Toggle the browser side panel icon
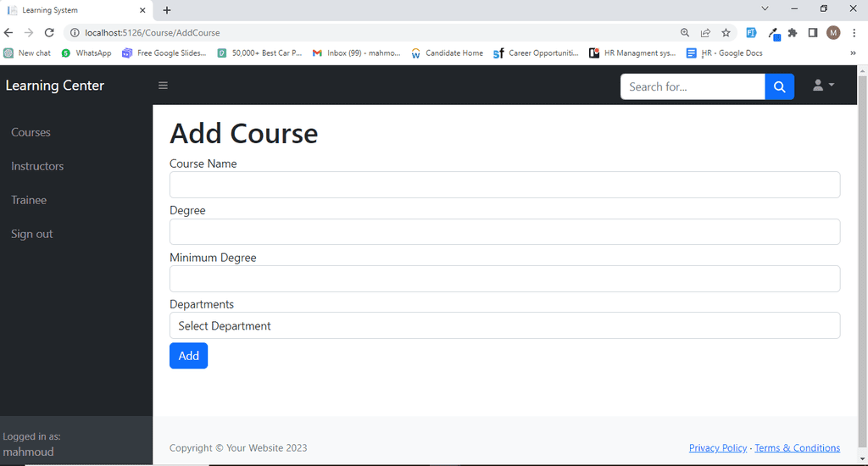868x466 pixels. coord(813,33)
